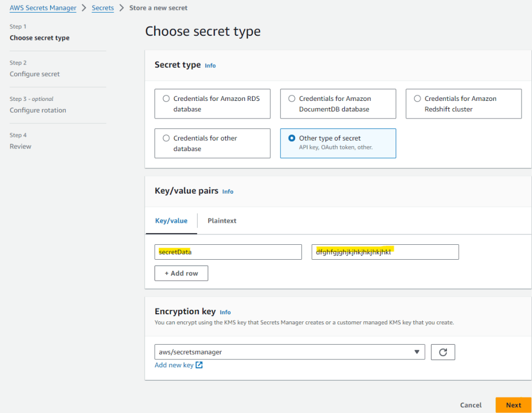Switch to the Plaintext tab
Image resolution: width=532 pixels, height=413 pixels.
point(222,221)
